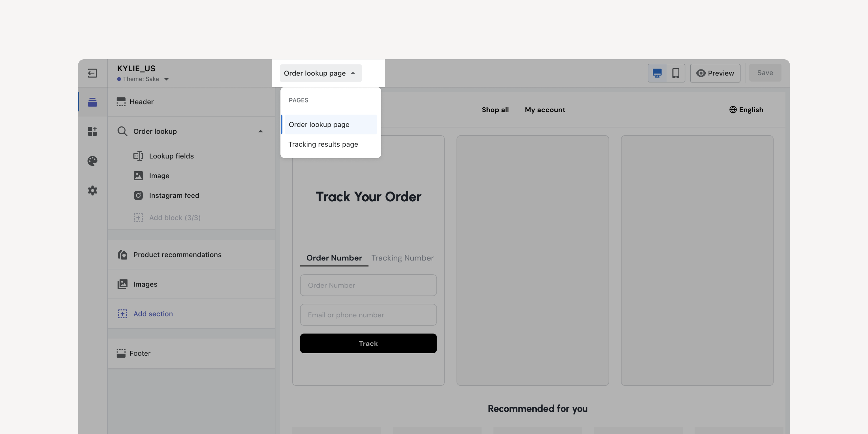Collapse the Order lookup section
Screen dimensions: 868x434
click(260, 131)
